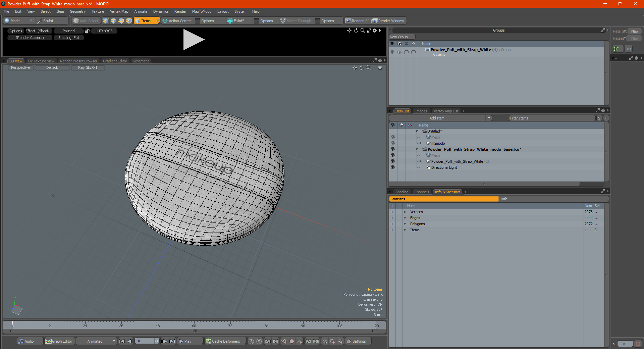
Task: Open the Graph Editor
Action: point(59,341)
